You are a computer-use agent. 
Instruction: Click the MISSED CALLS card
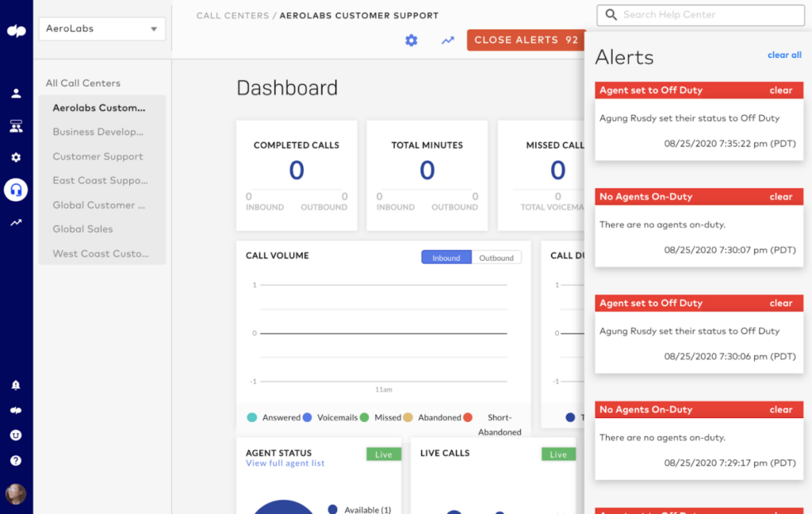541,175
